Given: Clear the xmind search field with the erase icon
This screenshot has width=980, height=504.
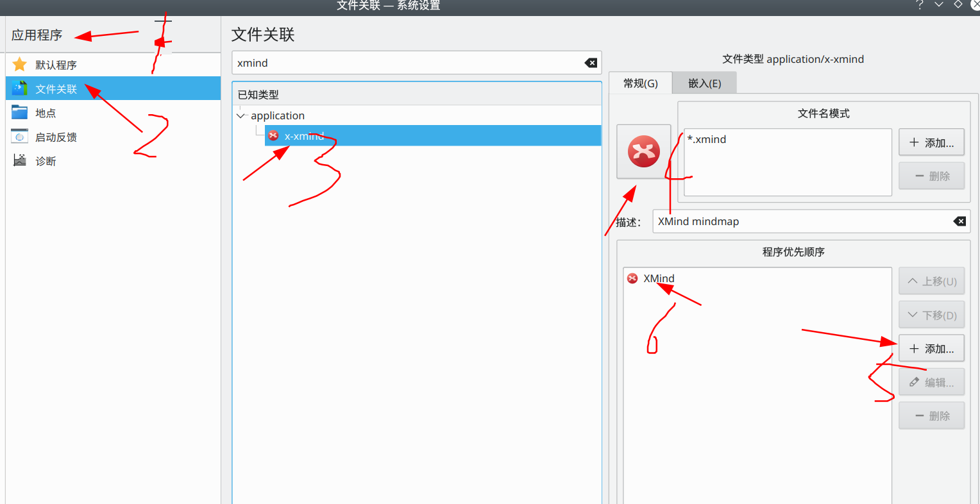Looking at the screenshot, I should click(591, 63).
